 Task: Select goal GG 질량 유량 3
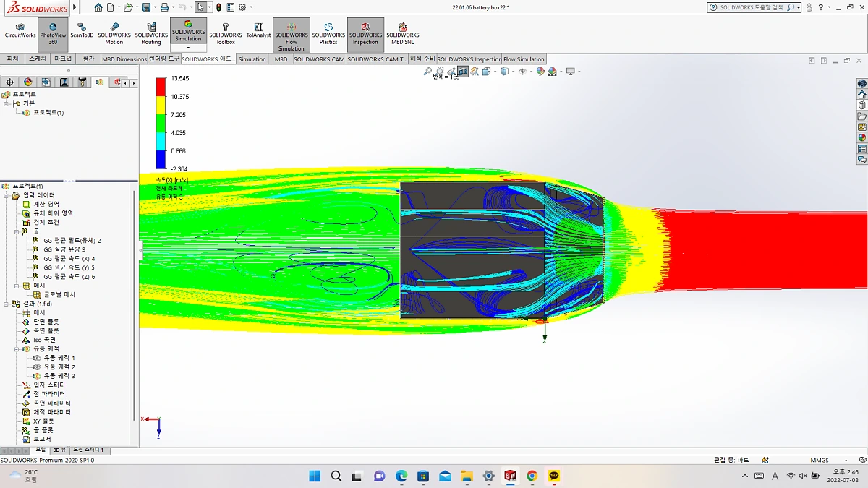[64, 249]
